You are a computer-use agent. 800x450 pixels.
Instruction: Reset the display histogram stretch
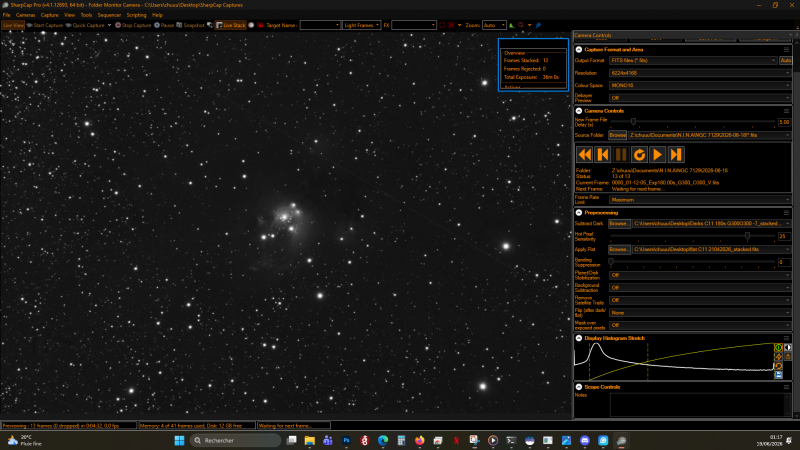click(x=779, y=366)
